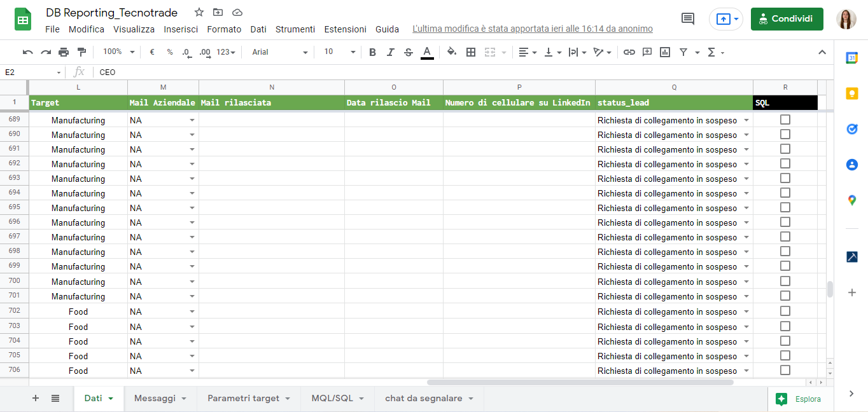Star the document DB Reporting_Tecnotrade

coord(199,12)
